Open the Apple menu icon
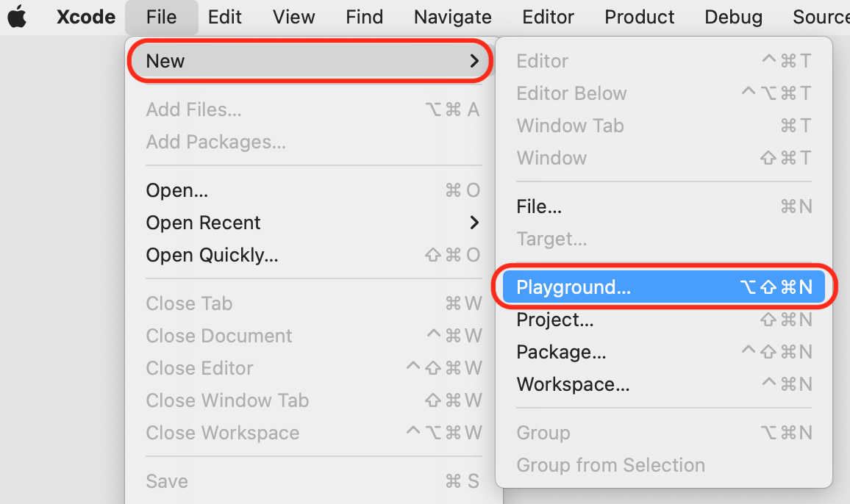 17,17
